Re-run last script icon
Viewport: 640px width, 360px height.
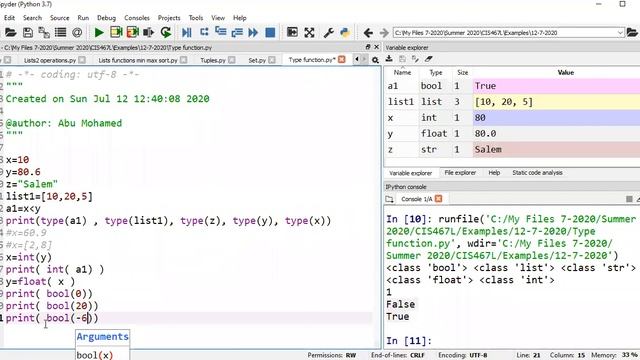click(165, 33)
